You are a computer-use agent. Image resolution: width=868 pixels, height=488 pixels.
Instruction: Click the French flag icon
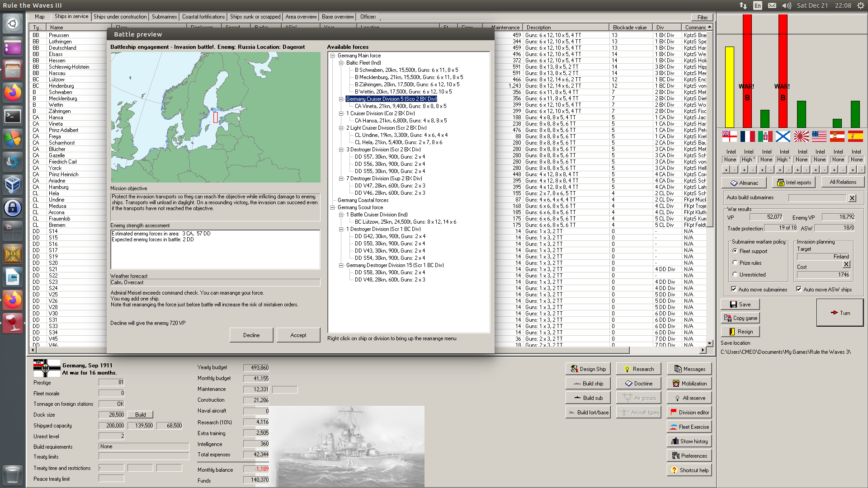click(747, 136)
